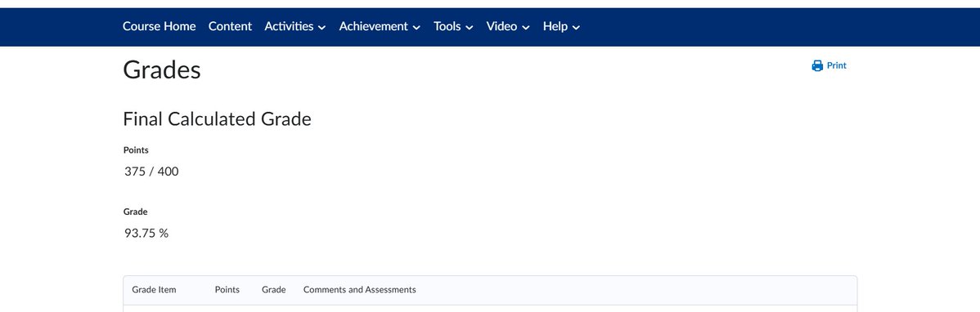Click the 375 / 400 points value
980x312 pixels.
click(151, 171)
